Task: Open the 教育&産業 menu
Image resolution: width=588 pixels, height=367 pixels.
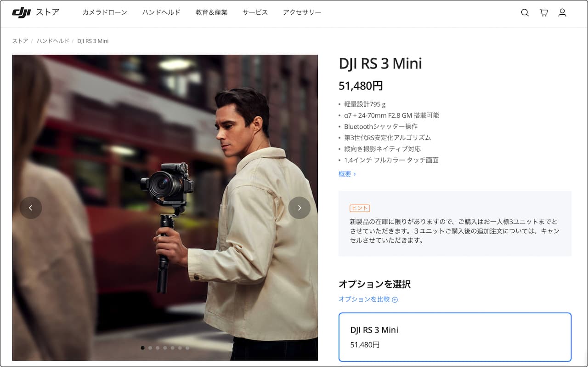Action: pos(211,12)
